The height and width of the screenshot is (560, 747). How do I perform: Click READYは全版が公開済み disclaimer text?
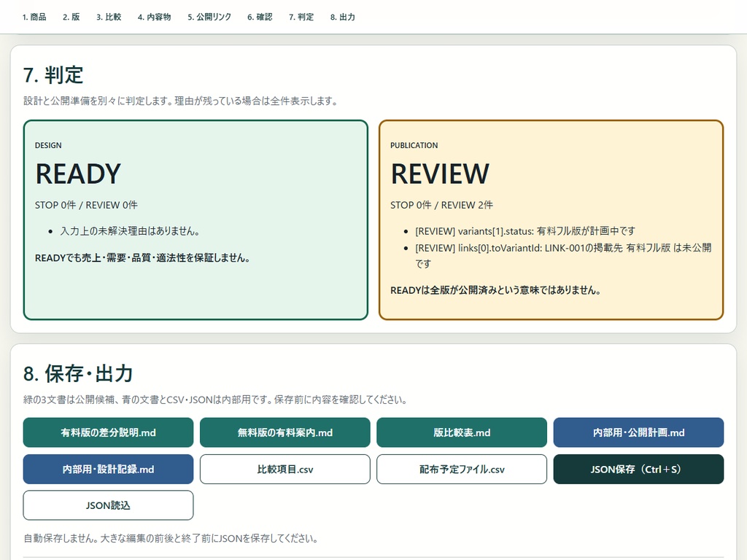click(495, 290)
